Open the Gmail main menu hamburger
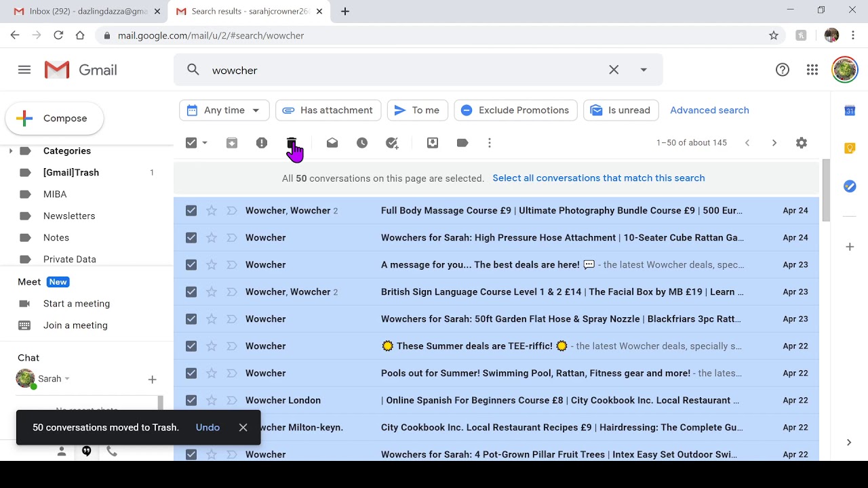The image size is (868, 488). 24,70
